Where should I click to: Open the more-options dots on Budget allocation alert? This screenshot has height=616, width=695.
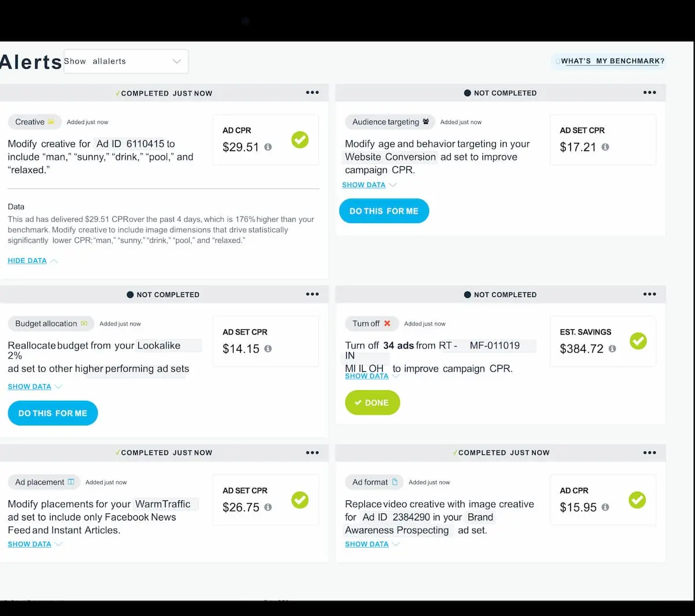coord(312,294)
